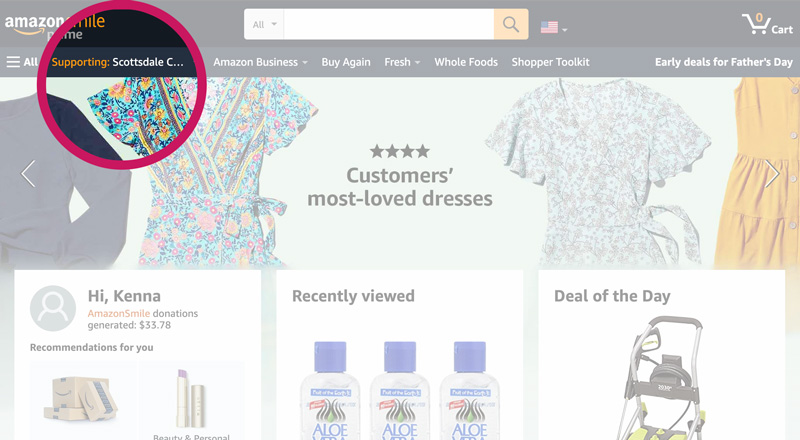
Task: Open the AmazonSmile donations link
Action: point(118,313)
